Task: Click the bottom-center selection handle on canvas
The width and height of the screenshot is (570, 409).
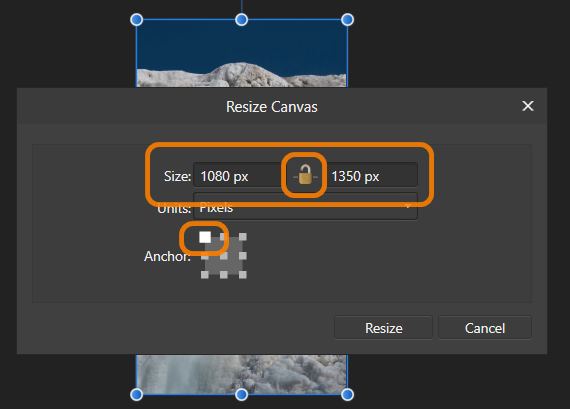Action: coord(242,394)
